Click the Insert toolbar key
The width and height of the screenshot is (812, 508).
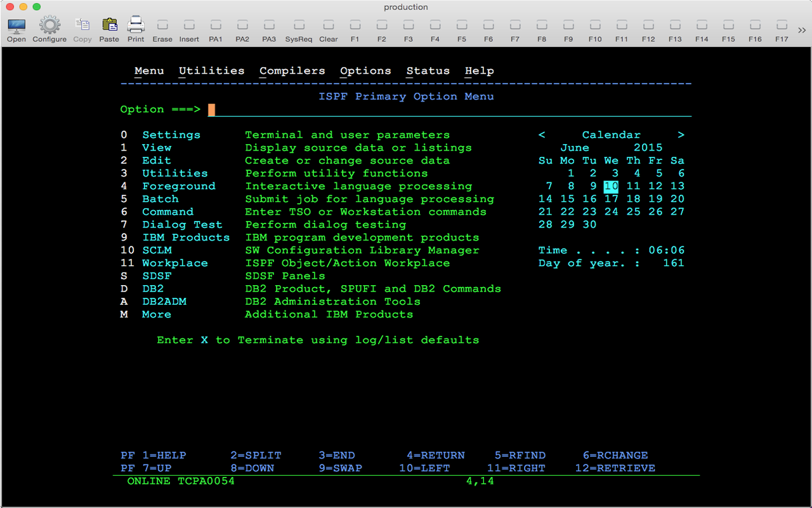click(189, 29)
